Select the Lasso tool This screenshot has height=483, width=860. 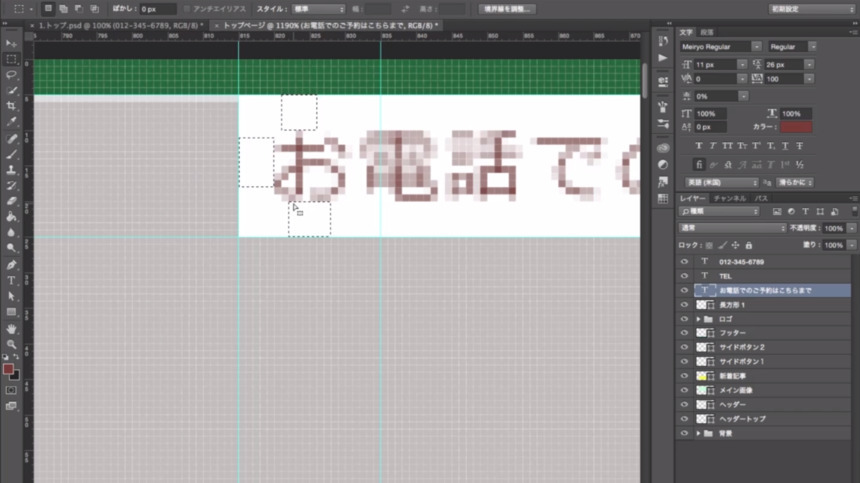[11, 75]
